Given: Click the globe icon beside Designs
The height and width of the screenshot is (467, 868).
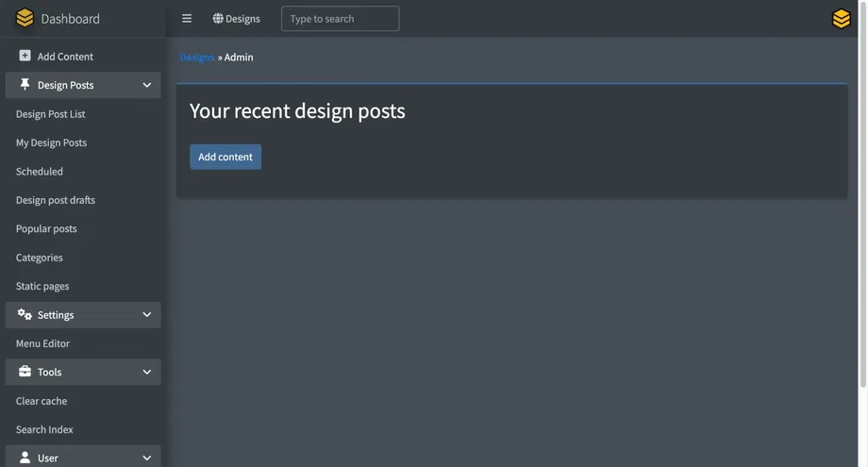Looking at the screenshot, I should (x=218, y=19).
